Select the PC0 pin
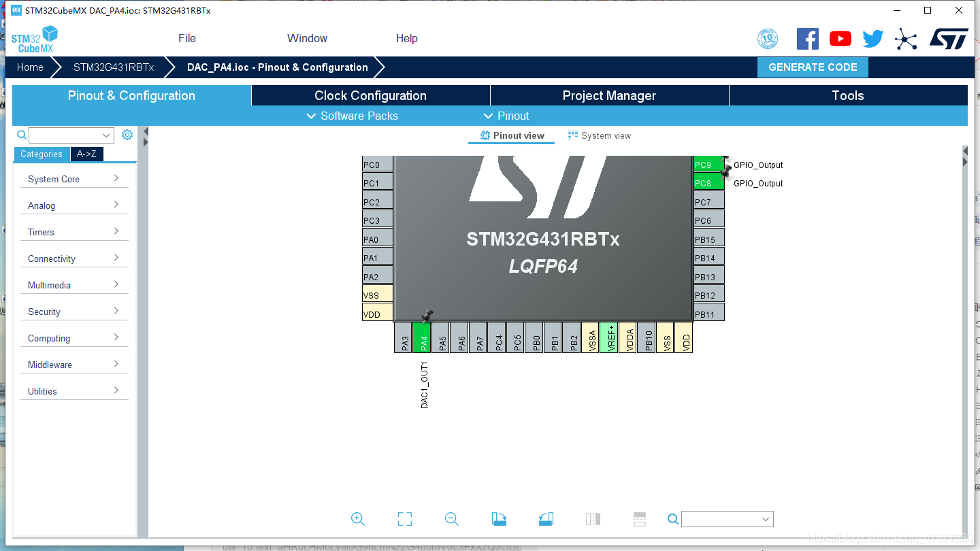The height and width of the screenshot is (551, 980). point(378,165)
